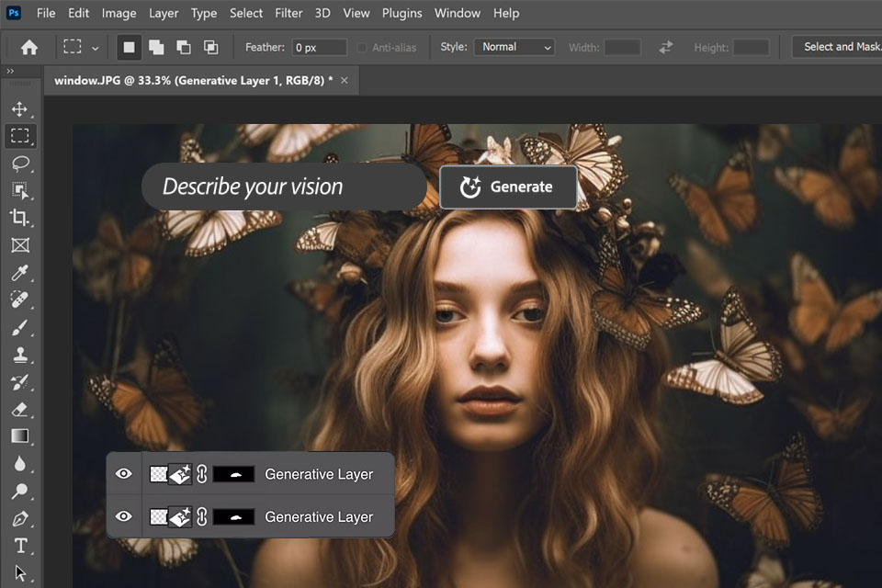Open the Type menu
This screenshot has height=588, width=882.
point(204,13)
